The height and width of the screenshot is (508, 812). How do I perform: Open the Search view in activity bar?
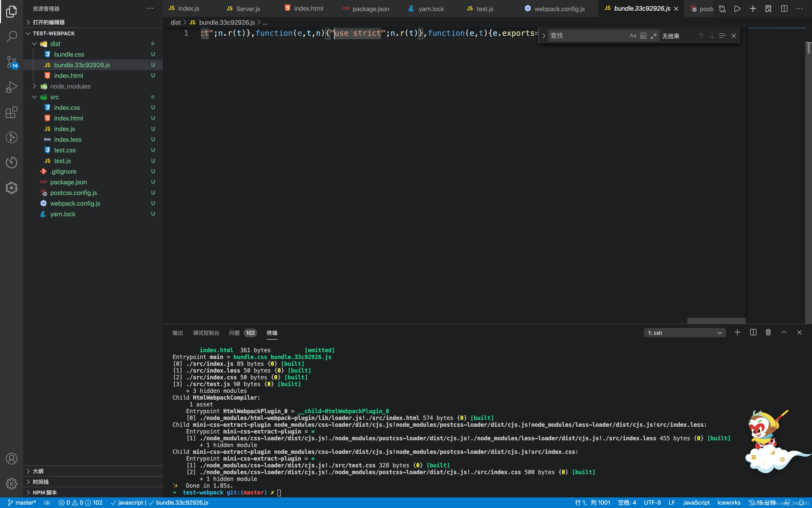[11, 36]
